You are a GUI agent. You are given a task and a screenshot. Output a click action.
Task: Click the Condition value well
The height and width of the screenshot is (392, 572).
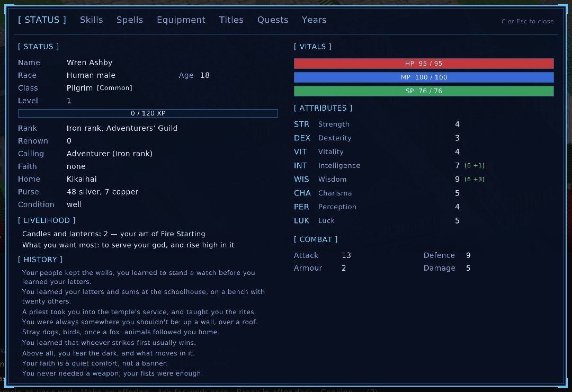pyautogui.click(x=74, y=205)
